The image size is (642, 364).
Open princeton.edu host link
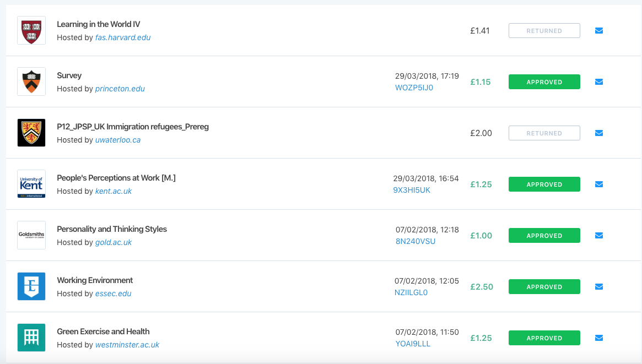[x=120, y=89]
